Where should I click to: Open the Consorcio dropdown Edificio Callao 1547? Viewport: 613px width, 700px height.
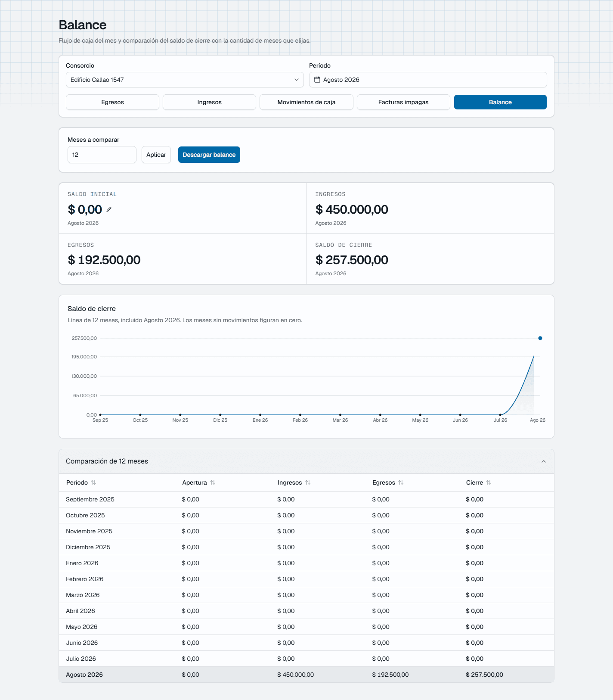(185, 80)
